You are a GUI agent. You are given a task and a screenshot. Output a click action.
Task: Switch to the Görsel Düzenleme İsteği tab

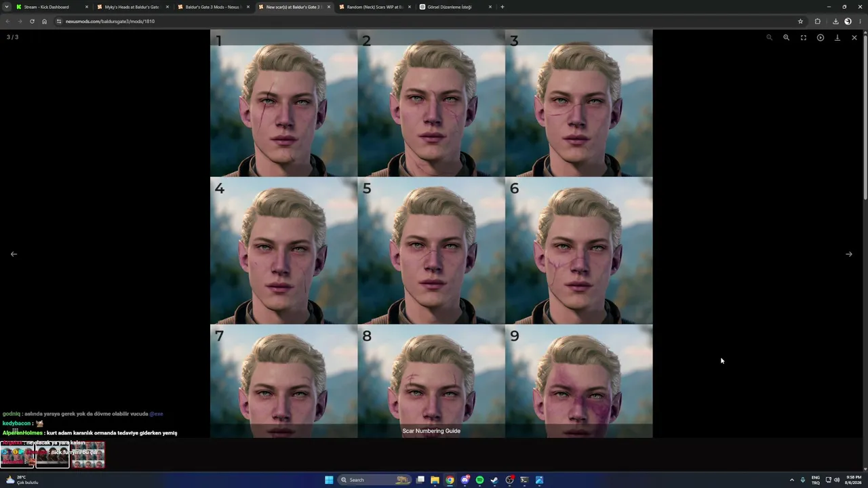pos(456,7)
